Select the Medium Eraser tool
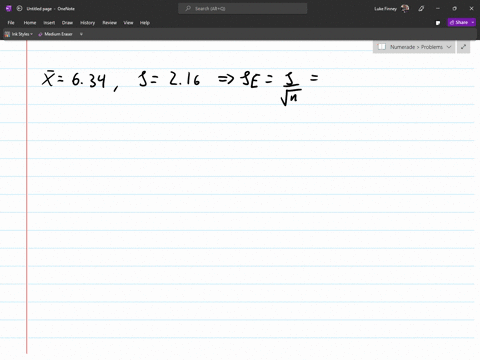Viewport: 480px width, 360px height. pyautogui.click(x=55, y=34)
